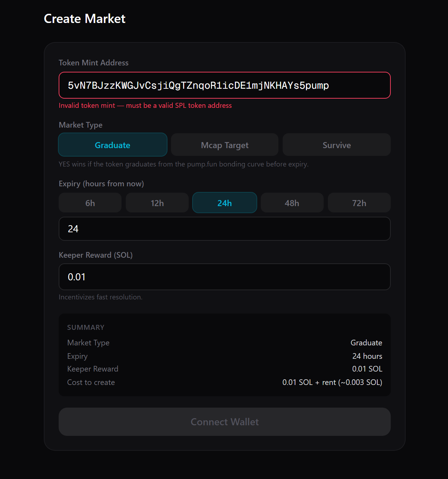Click the 24 hours expiry summary value
Screen dimensions: 448x479
click(x=367, y=356)
